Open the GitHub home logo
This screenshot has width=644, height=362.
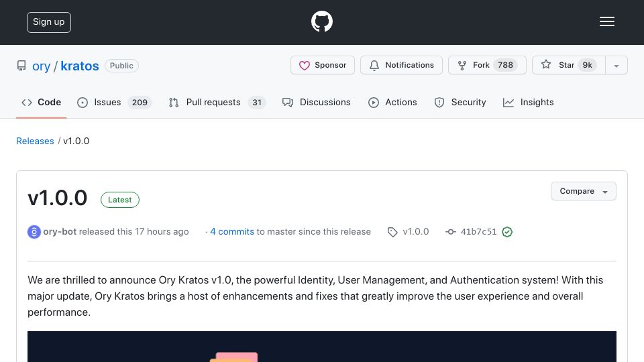(x=321, y=21)
